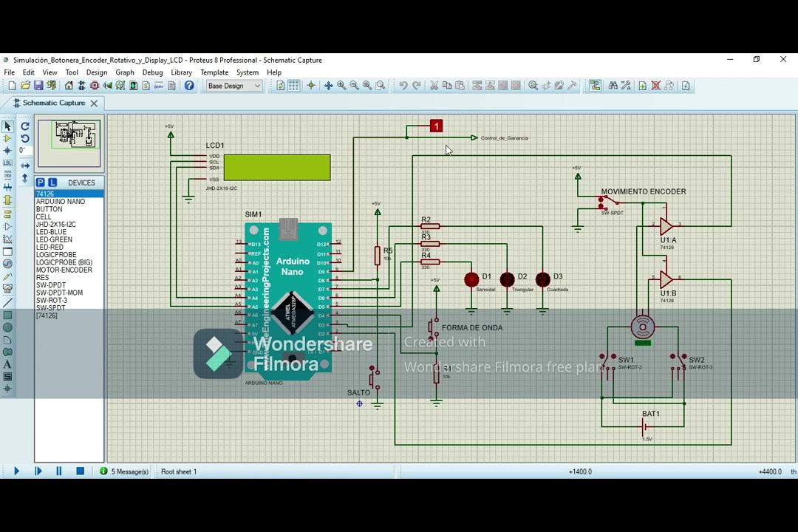This screenshot has height=532, width=798.
Task: Click the 5 Message(s) status link
Action: (129, 471)
